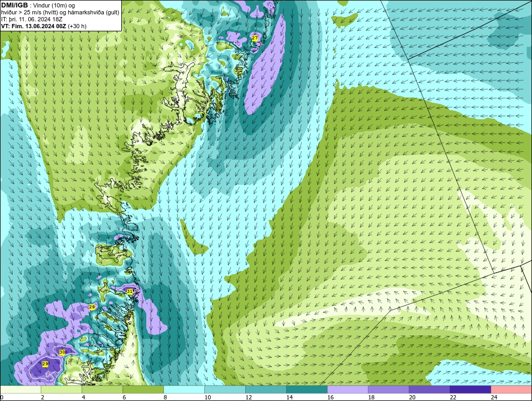Click the legend scale number 0
This screenshot has height=401, width=532.
coord(2,397)
